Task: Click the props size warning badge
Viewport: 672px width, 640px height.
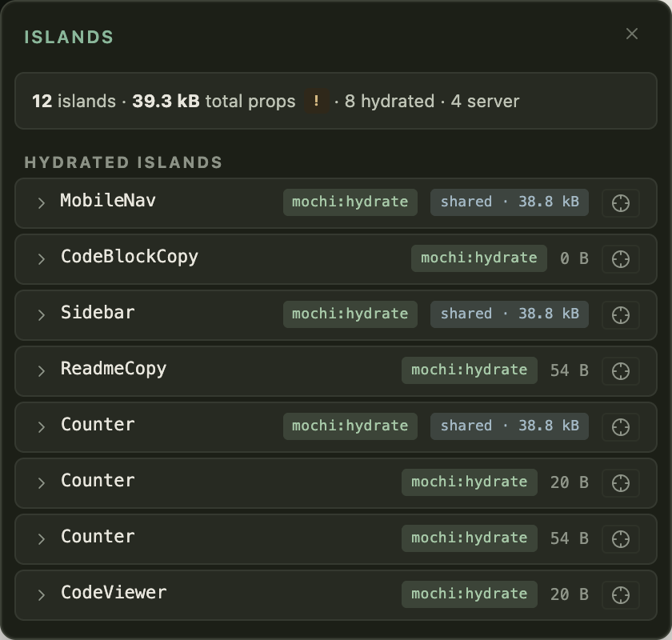Action: point(317,101)
